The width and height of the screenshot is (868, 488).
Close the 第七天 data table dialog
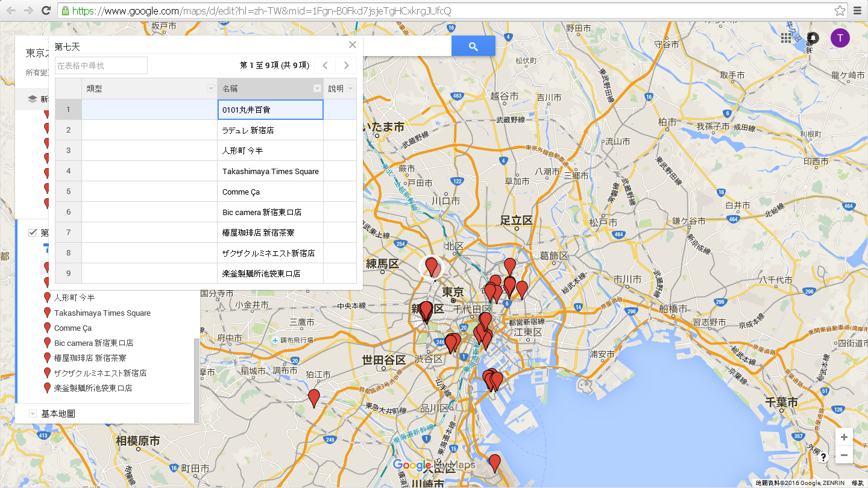pos(353,45)
